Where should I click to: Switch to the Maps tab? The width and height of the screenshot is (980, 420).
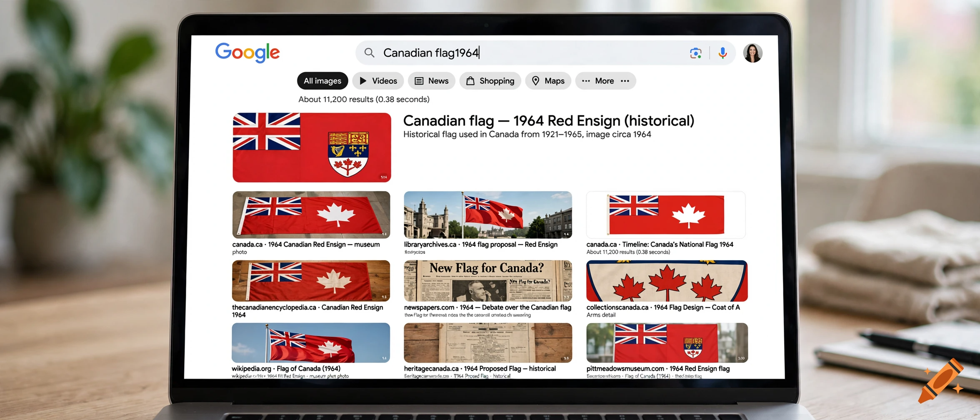(x=548, y=81)
